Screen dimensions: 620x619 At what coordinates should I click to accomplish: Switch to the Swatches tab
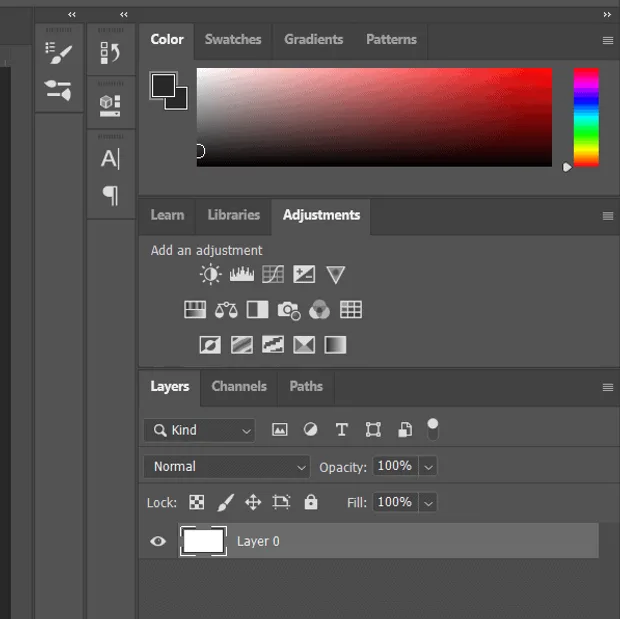tap(233, 40)
